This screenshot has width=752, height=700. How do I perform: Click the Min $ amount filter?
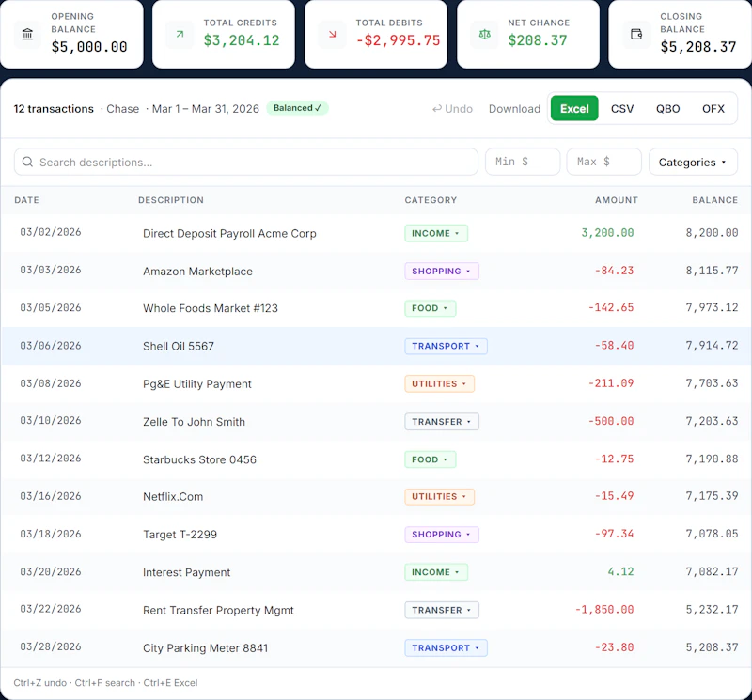[523, 162]
